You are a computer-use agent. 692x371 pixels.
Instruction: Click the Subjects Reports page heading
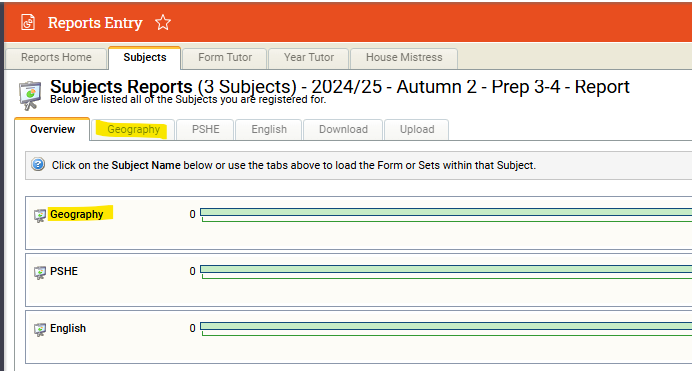[339, 86]
